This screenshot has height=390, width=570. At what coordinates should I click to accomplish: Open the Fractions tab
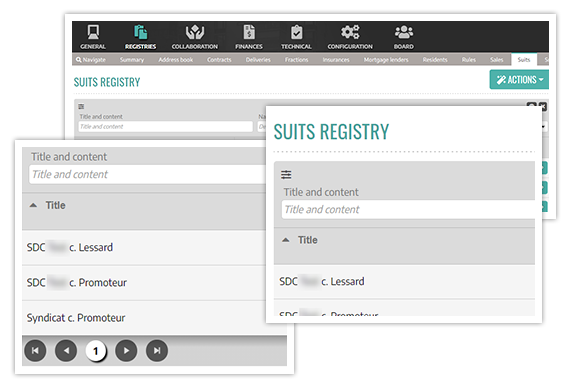click(296, 60)
